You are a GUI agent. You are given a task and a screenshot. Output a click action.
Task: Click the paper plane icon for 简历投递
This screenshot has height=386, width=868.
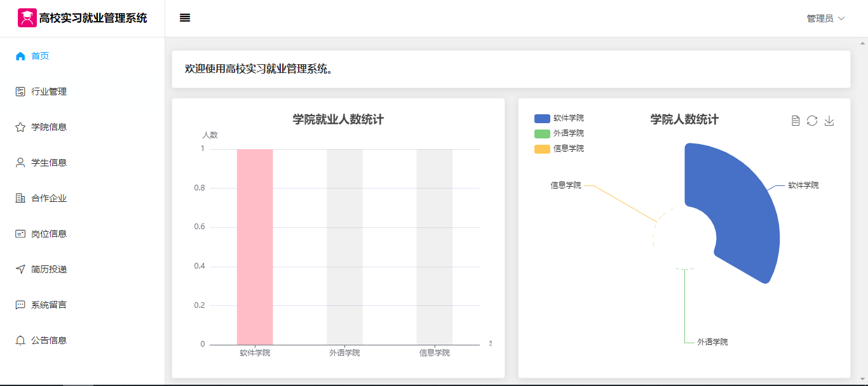tap(20, 269)
